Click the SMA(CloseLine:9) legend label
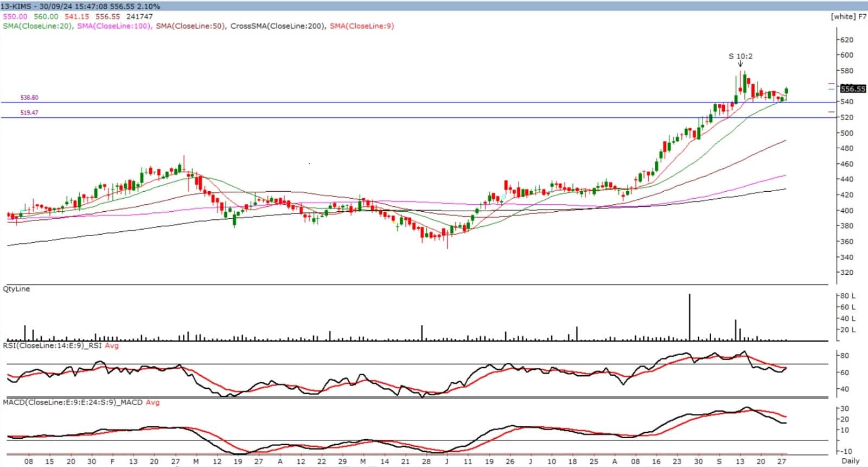Screen dimensions: 868x467 (362, 26)
